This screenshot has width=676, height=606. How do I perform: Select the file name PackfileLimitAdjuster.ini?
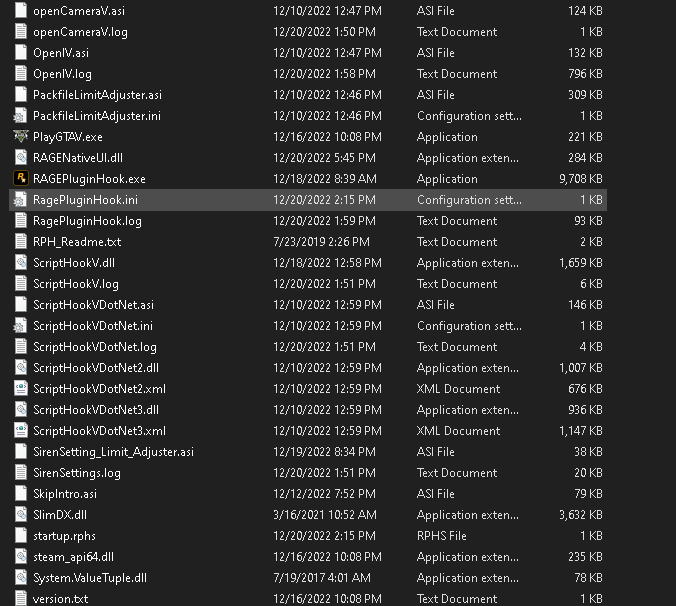(97, 116)
